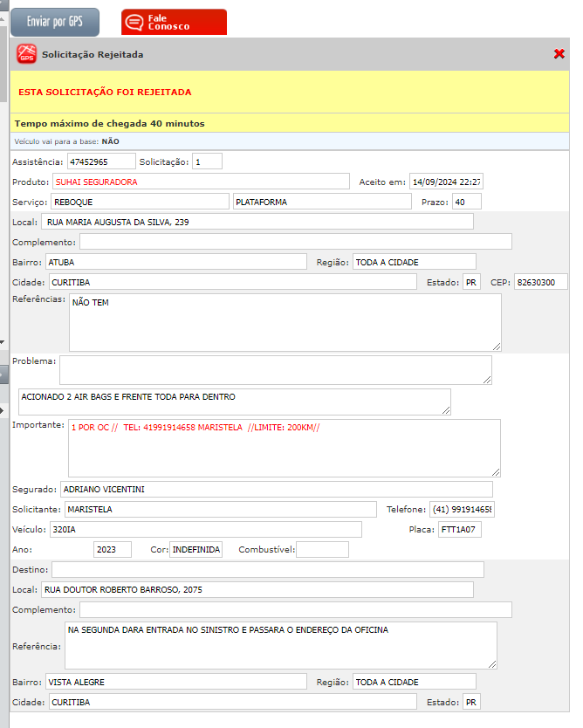
Task: Click the empty Combustível field
Action: click(322, 549)
